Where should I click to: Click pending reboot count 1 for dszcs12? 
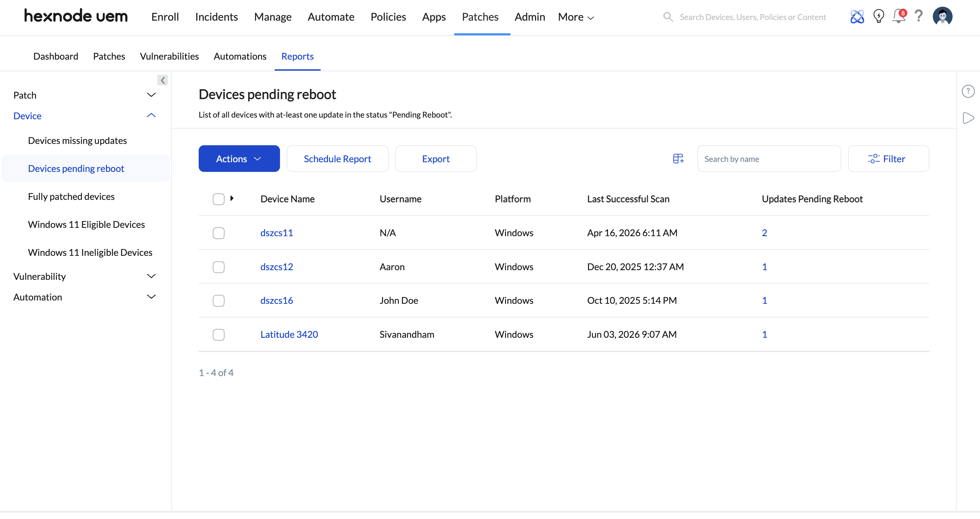(764, 266)
